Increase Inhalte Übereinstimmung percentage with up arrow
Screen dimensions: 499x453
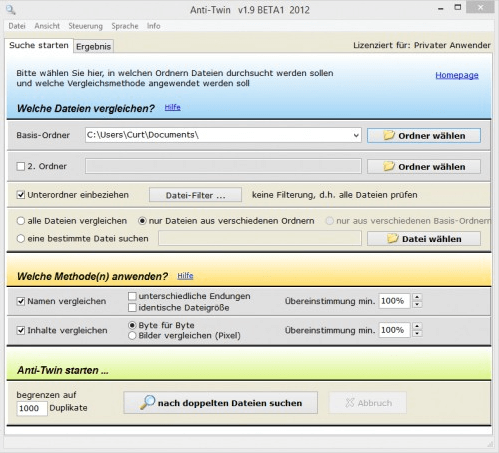click(417, 326)
